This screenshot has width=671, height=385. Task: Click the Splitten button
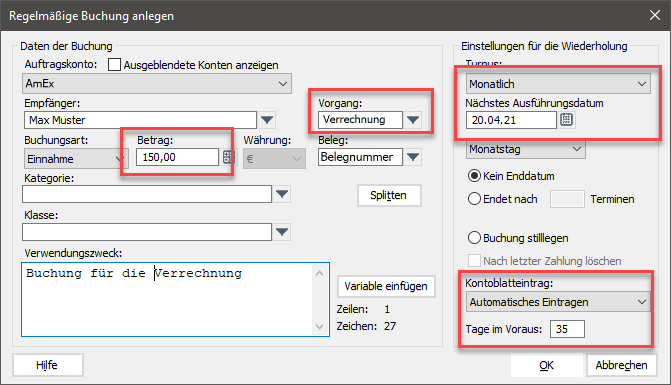click(x=389, y=195)
